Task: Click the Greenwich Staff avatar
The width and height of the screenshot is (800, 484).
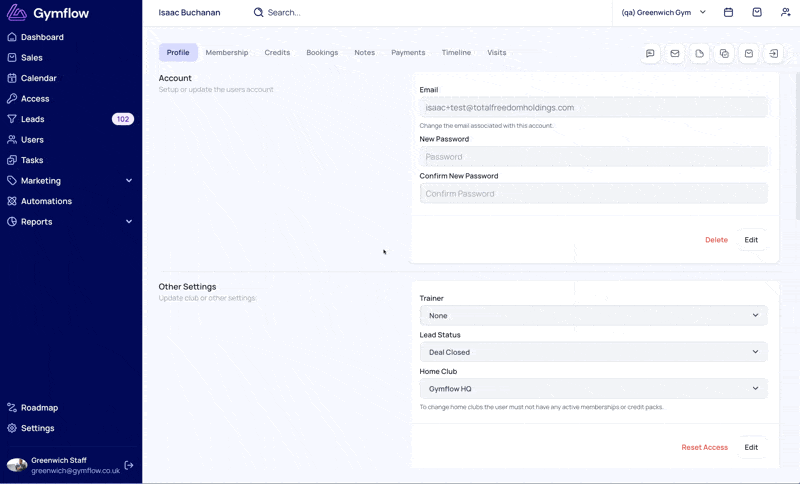Action: click(17, 465)
